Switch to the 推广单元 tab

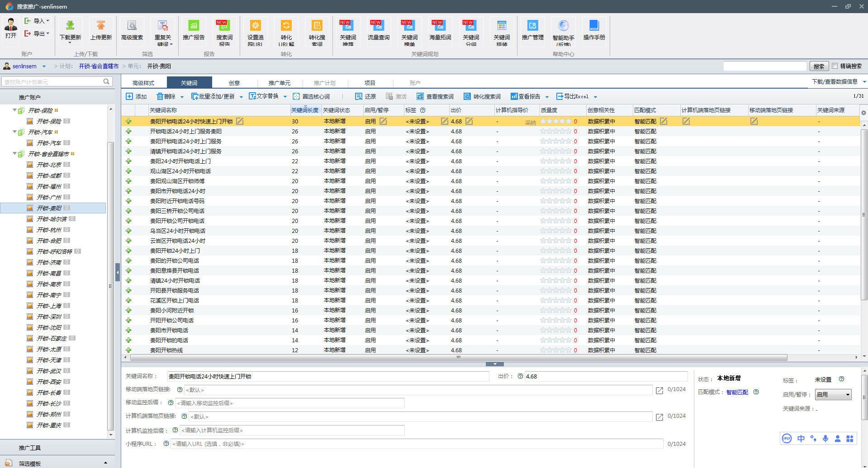coord(280,83)
